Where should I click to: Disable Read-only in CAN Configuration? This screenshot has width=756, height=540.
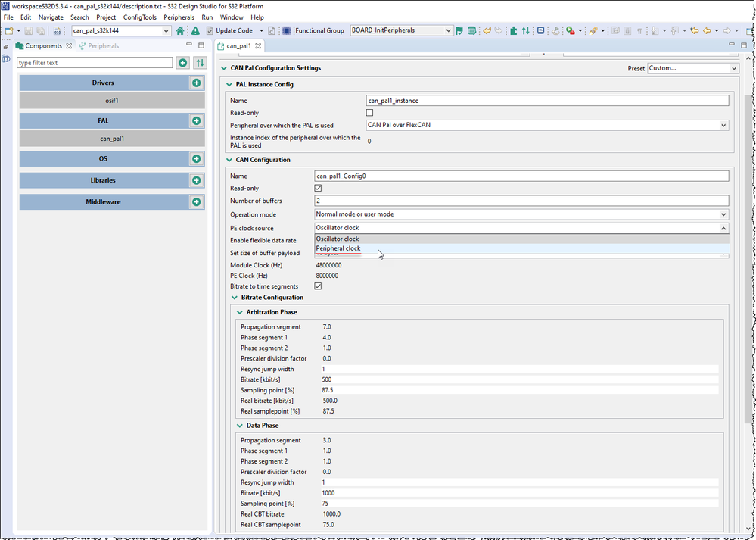[318, 188]
